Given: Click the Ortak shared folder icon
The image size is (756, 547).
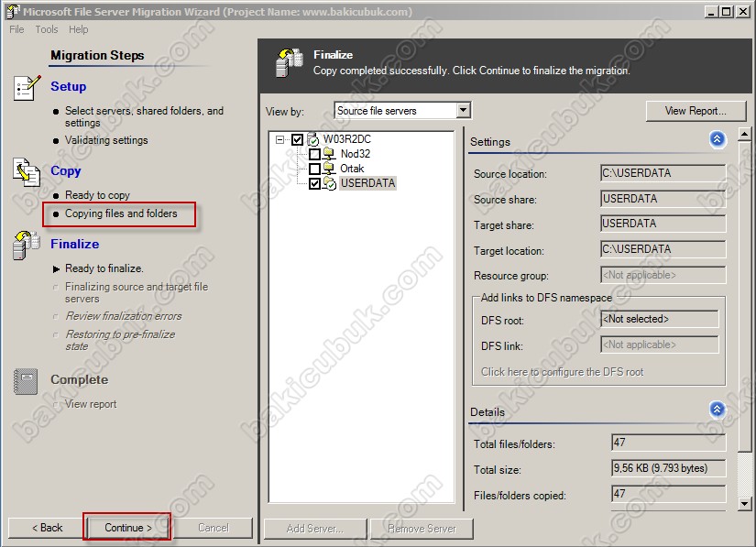Looking at the screenshot, I should click(329, 169).
